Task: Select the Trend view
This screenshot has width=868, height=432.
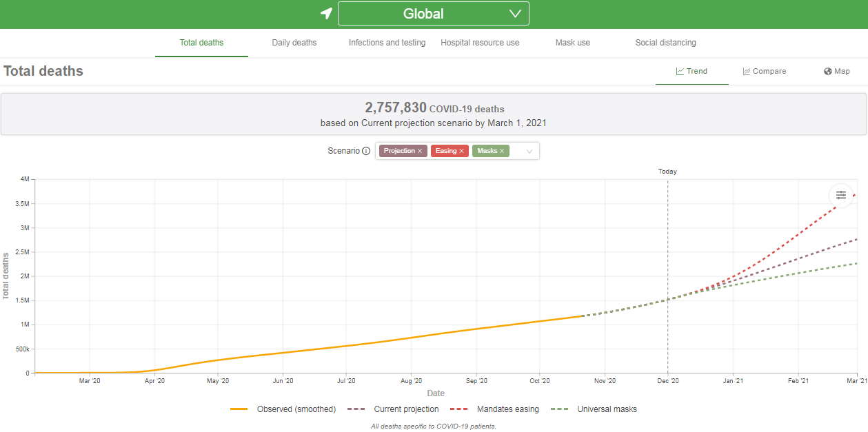Action: click(692, 71)
